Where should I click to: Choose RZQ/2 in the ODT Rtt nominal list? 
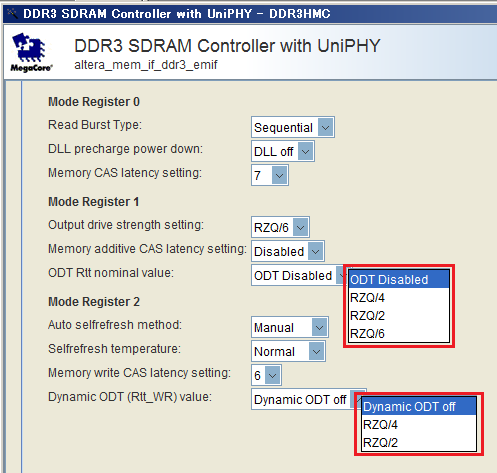coord(399,315)
